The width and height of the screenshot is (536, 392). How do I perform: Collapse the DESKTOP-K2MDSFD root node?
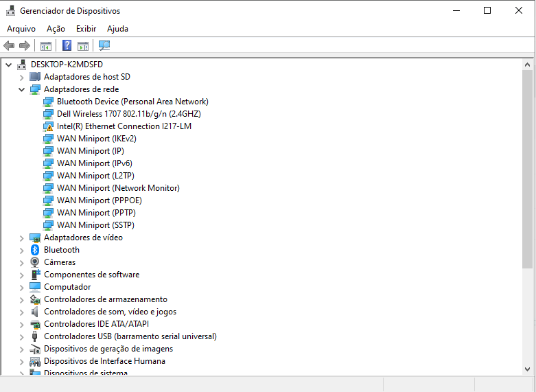tap(9, 65)
